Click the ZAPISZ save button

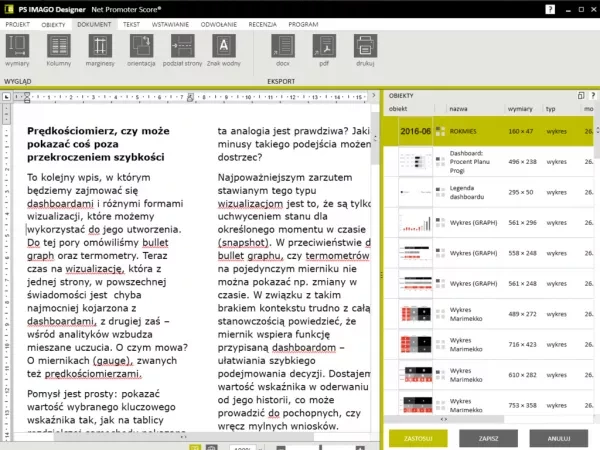[489, 437]
